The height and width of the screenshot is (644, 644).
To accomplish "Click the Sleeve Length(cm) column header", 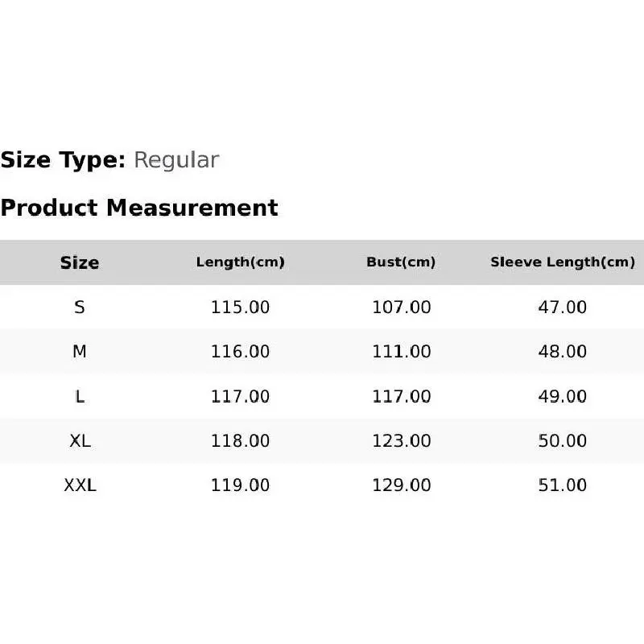I will [562, 262].
